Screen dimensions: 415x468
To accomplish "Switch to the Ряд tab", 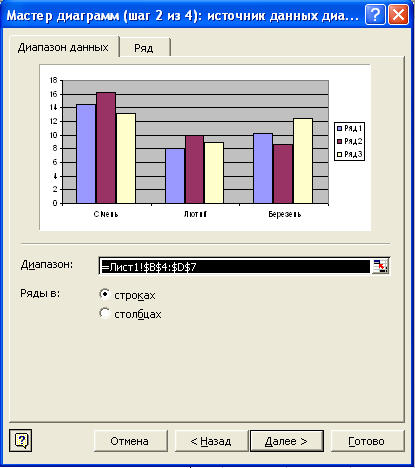I will (x=144, y=48).
